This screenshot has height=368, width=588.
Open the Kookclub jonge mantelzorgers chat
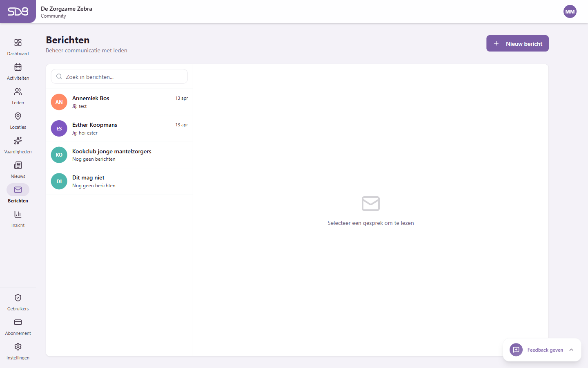point(119,155)
